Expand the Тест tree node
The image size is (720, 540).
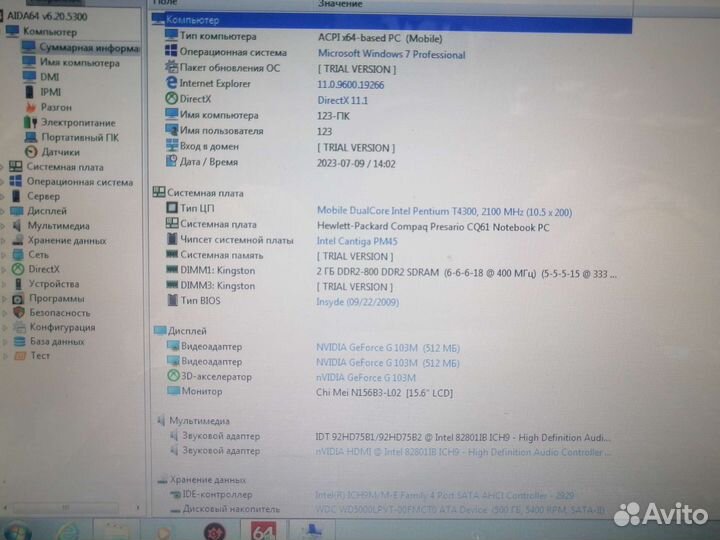pyautogui.click(x=6, y=356)
